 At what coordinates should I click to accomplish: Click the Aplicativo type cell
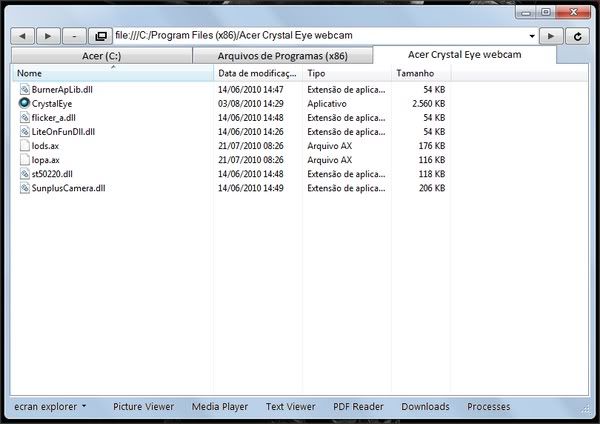point(327,104)
